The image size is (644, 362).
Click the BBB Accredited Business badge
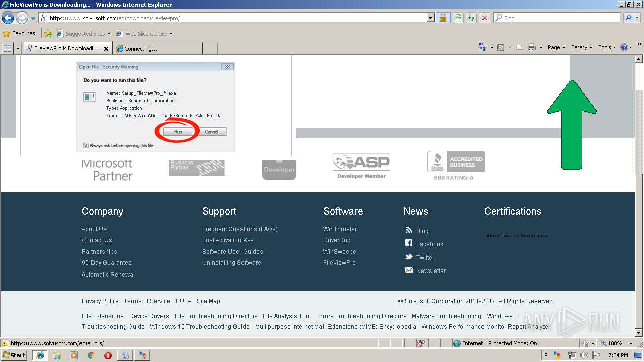click(x=456, y=165)
